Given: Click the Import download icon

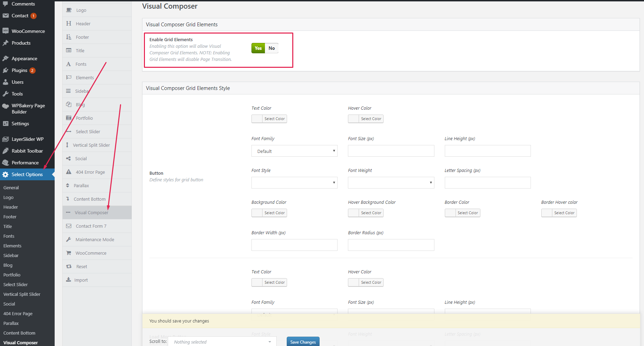Looking at the screenshot, I should 68,280.
